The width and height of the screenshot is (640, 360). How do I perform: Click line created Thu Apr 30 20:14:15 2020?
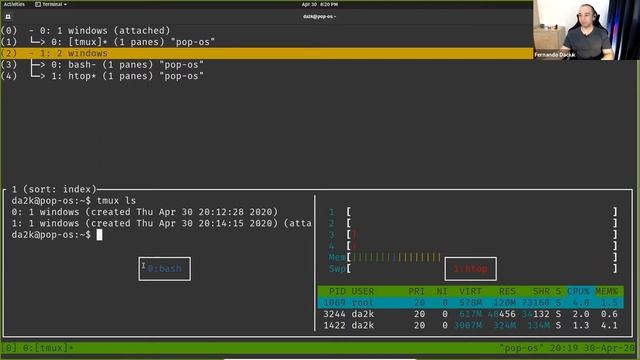point(162,224)
